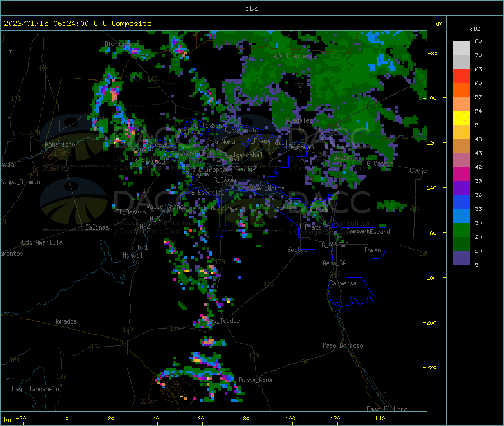Select the 'Paso_Barroso' label
The width and height of the screenshot is (504, 426).
click(x=343, y=345)
